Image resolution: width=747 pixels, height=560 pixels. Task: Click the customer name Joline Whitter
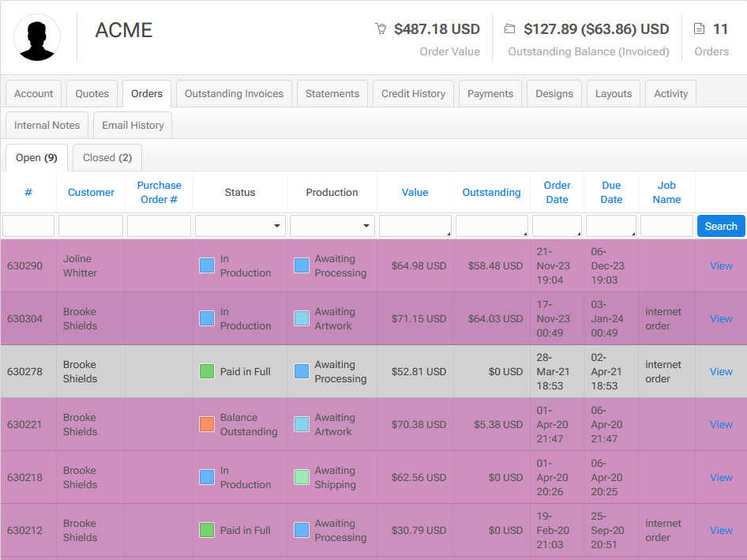pyautogui.click(x=80, y=266)
